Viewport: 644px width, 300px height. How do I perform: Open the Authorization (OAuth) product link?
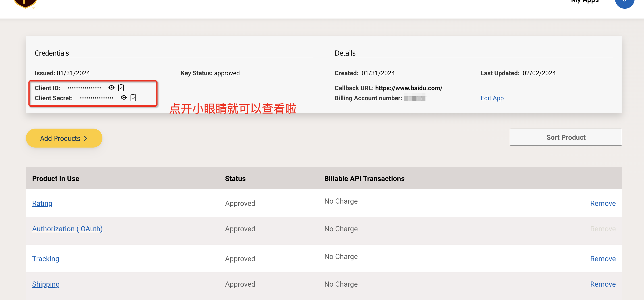pyautogui.click(x=67, y=229)
